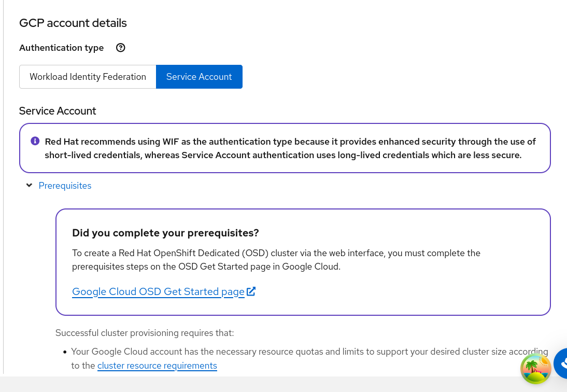Click the tropical island beach icon
The width and height of the screenshot is (567, 392).
(535, 369)
